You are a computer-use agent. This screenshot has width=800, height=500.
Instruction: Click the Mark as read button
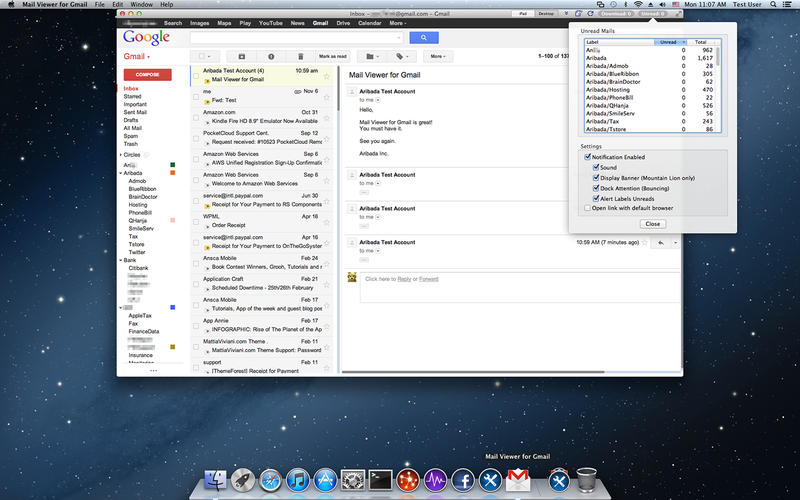coord(333,57)
